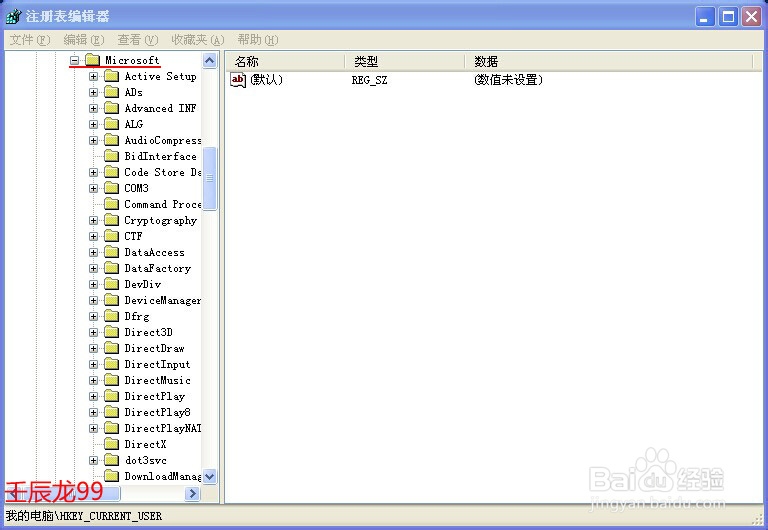Image resolution: width=768 pixels, height=530 pixels.
Task: Click the Active Setup folder icon
Action: click(x=112, y=76)
